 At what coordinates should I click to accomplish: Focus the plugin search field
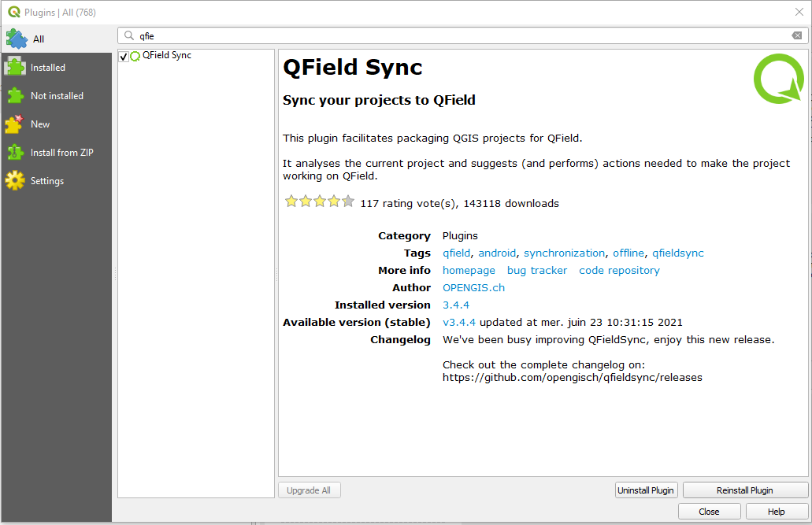(463, 35)
